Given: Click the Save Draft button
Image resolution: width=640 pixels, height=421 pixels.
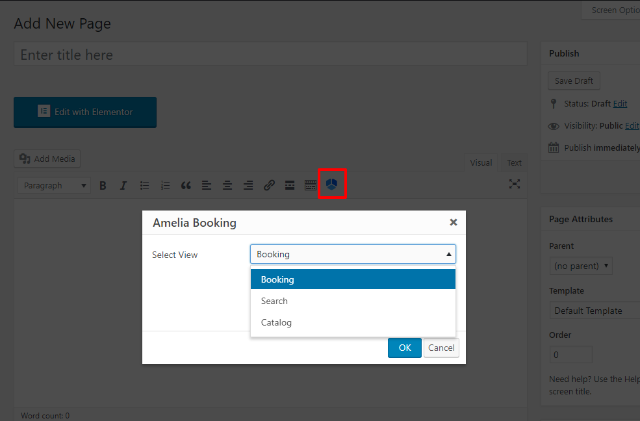Looking at the screenshot, I should click(x=574, y=81).
